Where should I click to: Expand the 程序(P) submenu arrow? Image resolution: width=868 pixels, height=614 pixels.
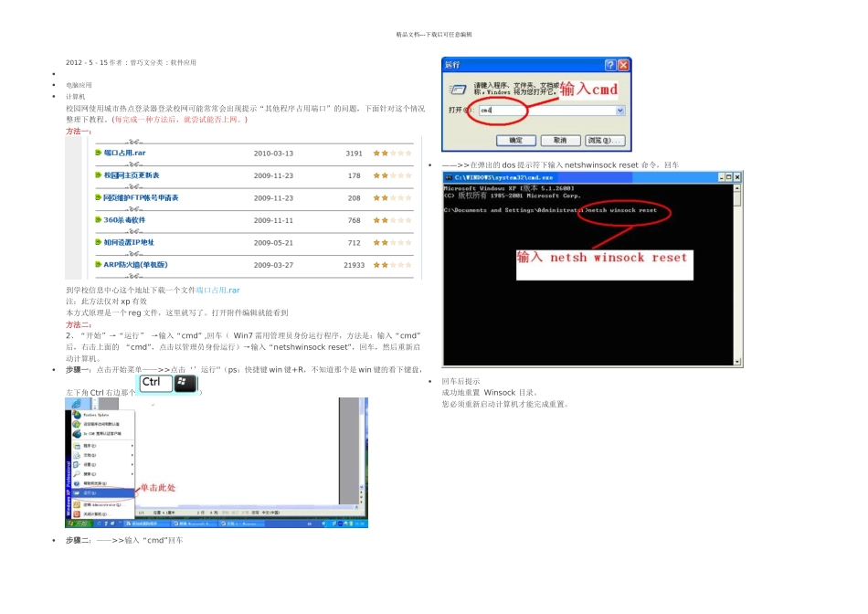(x=132, y=446)
